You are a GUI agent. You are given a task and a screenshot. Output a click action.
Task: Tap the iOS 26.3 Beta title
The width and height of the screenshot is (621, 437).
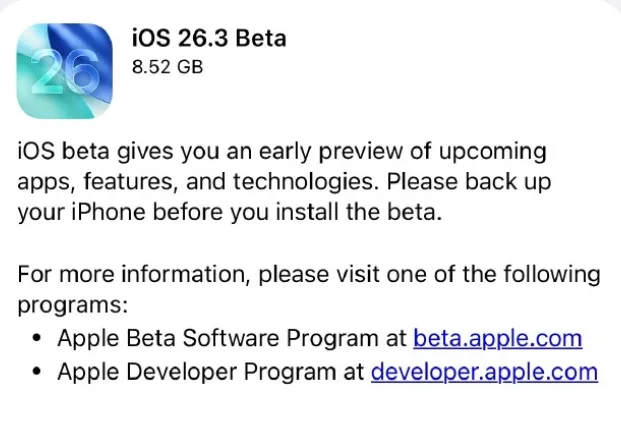pyautogui.click(x=208, y=39)
